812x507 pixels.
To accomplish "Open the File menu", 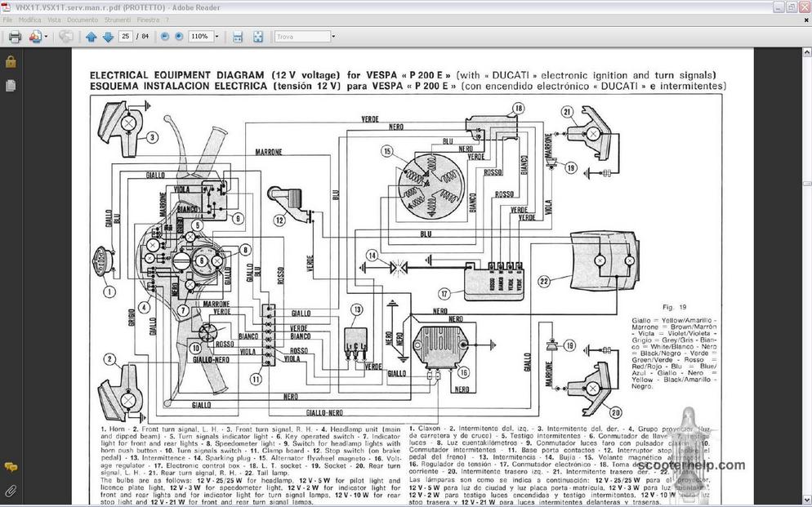I will click(7, 19).
